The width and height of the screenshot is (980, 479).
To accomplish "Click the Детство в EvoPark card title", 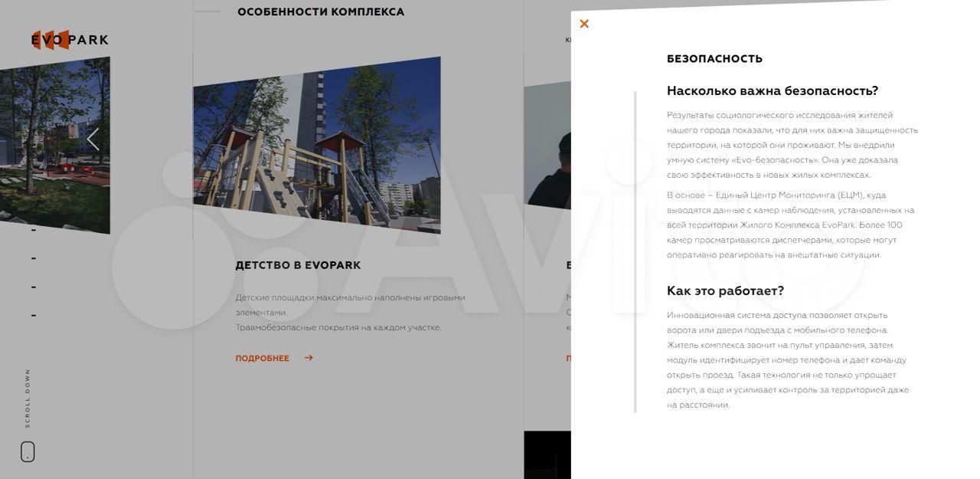I will pyautogui.click(x=298, y=265).
